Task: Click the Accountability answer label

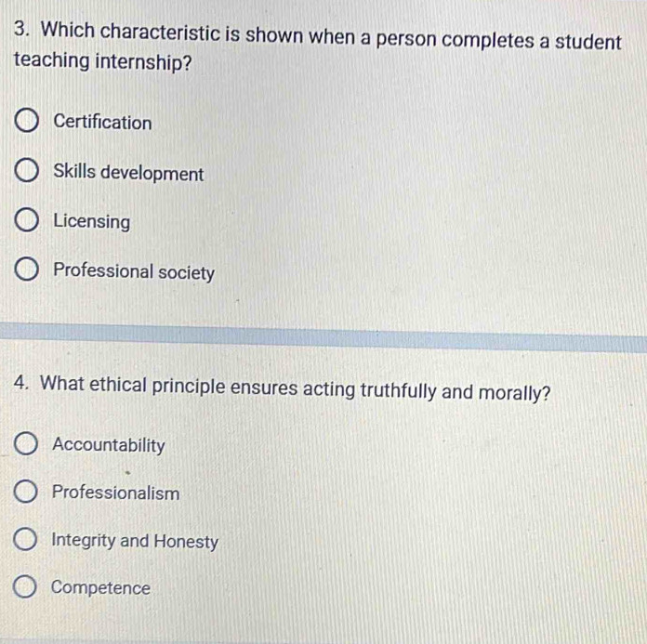Action: click(x=109, y=445)
